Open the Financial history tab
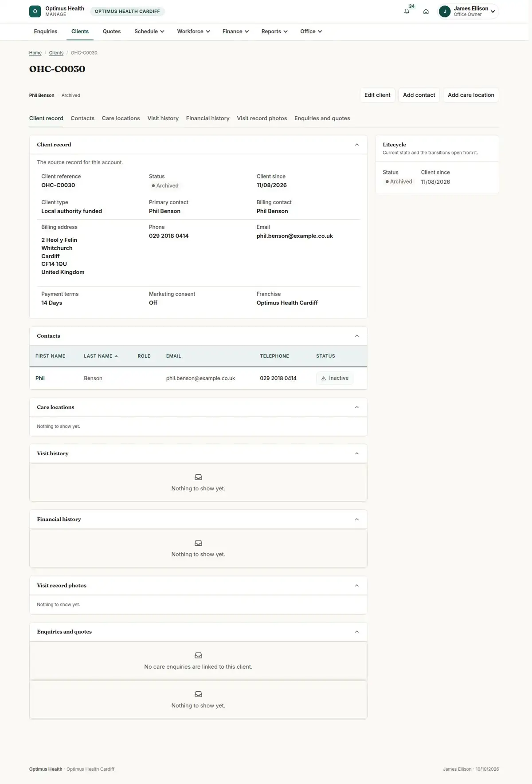Image resolution: width=532 pixels, height=784 pixels. 207,118
